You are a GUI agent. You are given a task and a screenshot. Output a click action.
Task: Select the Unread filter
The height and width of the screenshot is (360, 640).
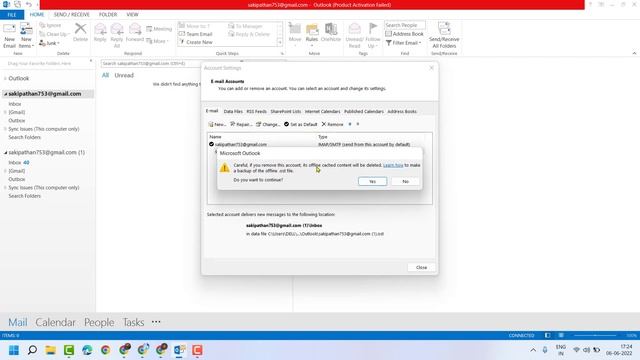[124, 76]
